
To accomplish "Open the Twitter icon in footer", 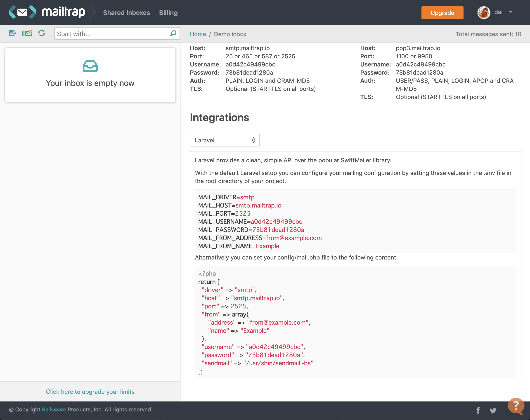I will point(493,410).
